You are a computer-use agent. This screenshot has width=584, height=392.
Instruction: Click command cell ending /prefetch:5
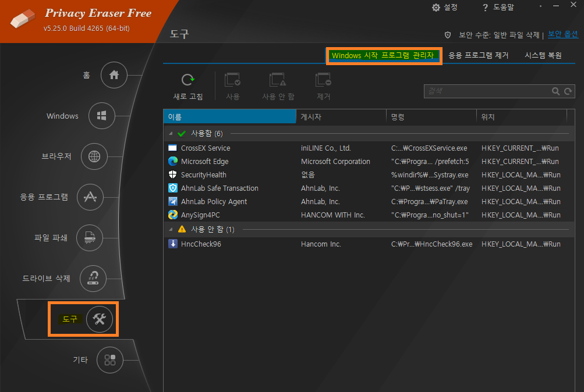tap(430, 162)
